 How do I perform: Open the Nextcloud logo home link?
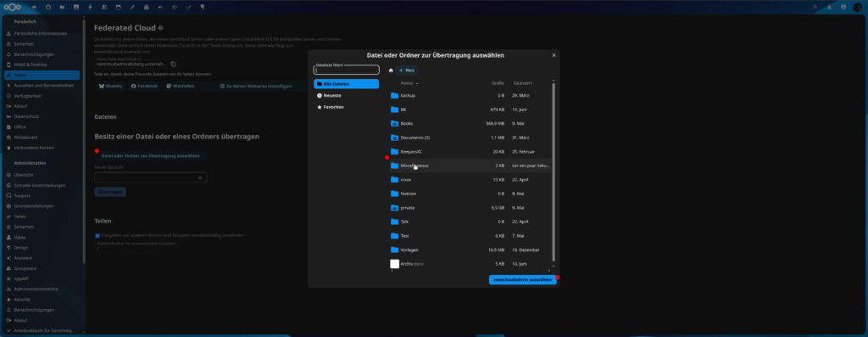pyautogui.click(x=12, y=7)
